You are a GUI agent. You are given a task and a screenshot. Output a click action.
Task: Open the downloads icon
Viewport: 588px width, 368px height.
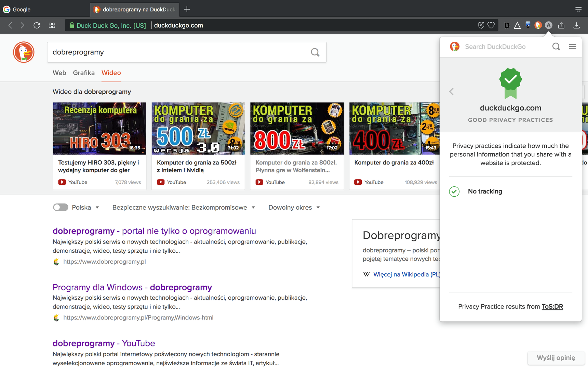click(576, 25)
